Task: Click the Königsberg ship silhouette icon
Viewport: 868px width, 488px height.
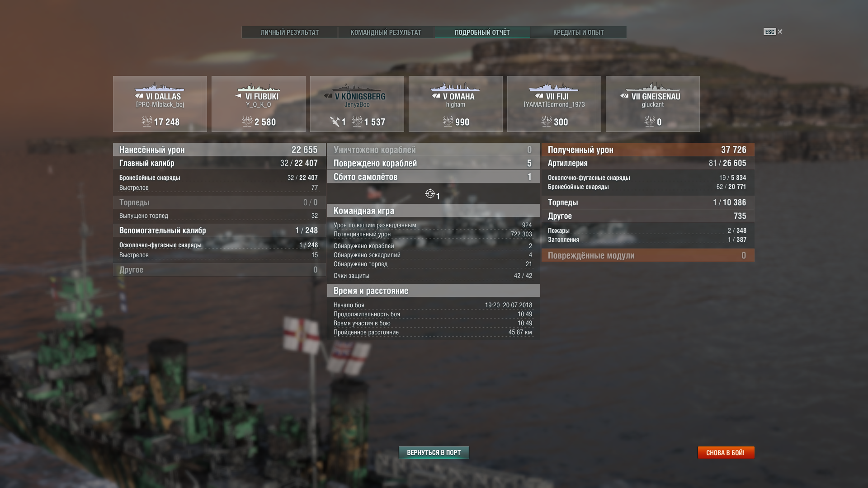Action: (x=357, y=87)
